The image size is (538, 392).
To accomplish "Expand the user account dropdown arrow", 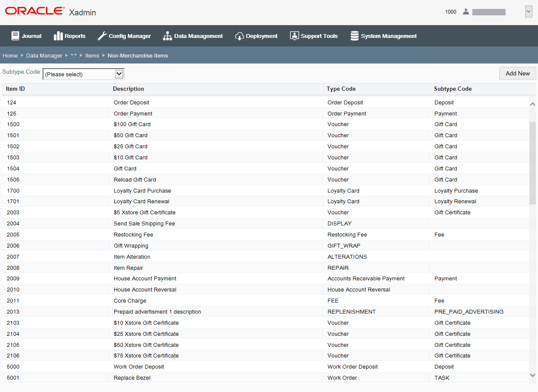I will click(x=529, y=12).
